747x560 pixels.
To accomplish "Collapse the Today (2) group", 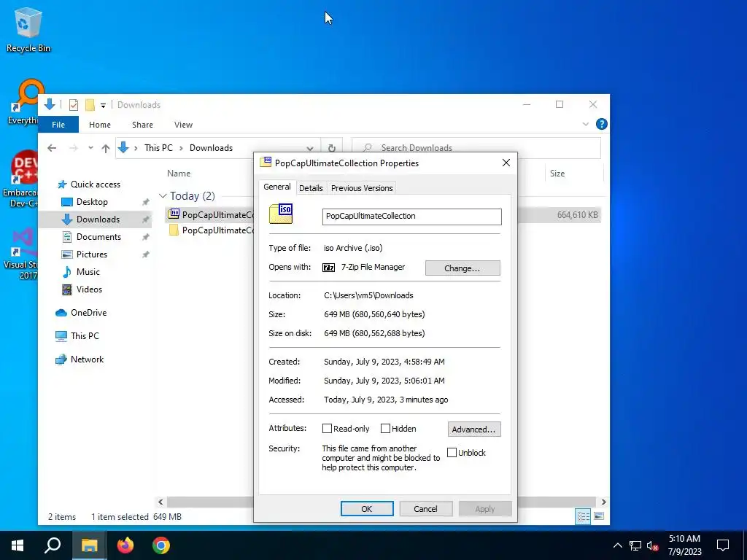I will [163, 196].
